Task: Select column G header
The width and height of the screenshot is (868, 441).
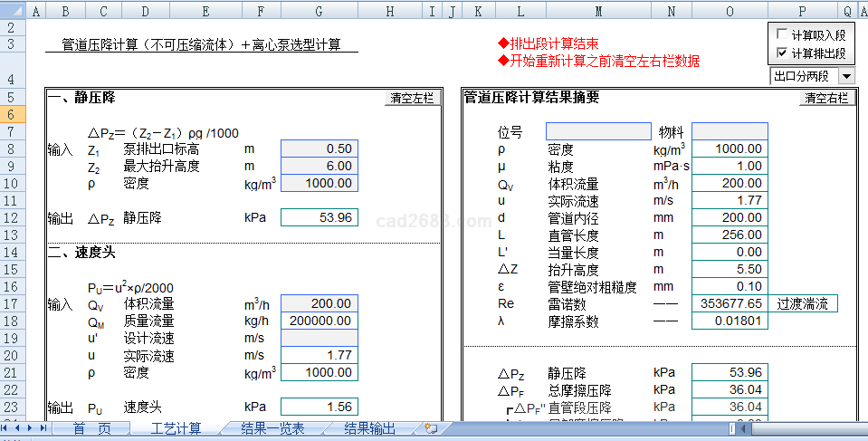Action: tap(319, 12)
